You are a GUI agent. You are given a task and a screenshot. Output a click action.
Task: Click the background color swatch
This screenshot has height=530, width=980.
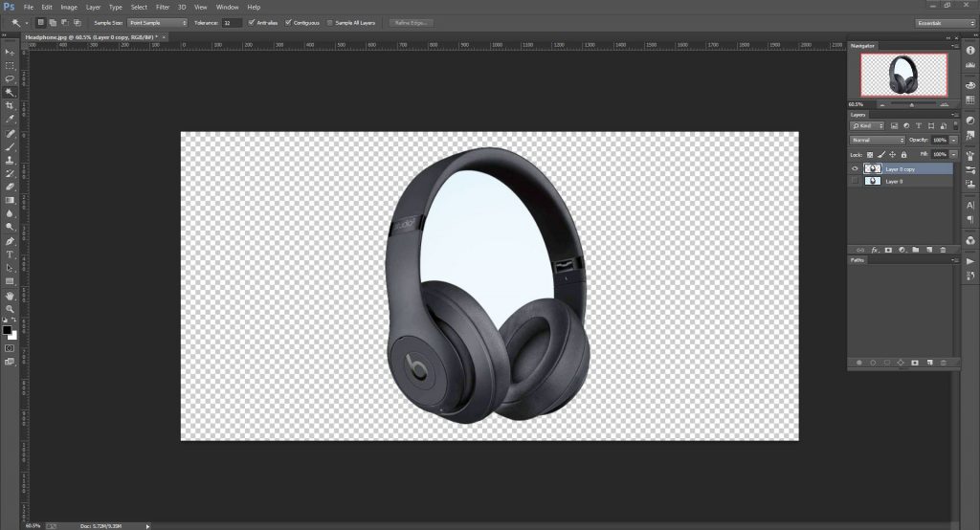[x=13, y=336]
